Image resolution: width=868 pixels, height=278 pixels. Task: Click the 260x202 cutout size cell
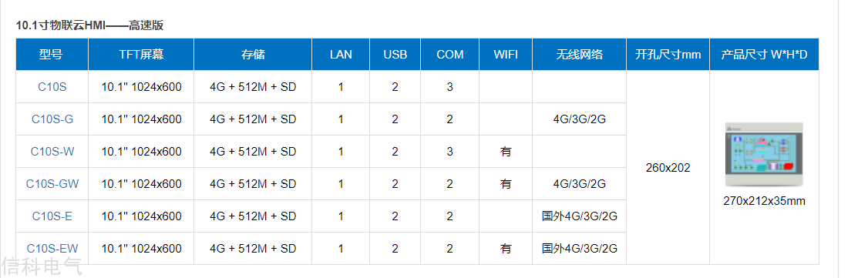668,168
